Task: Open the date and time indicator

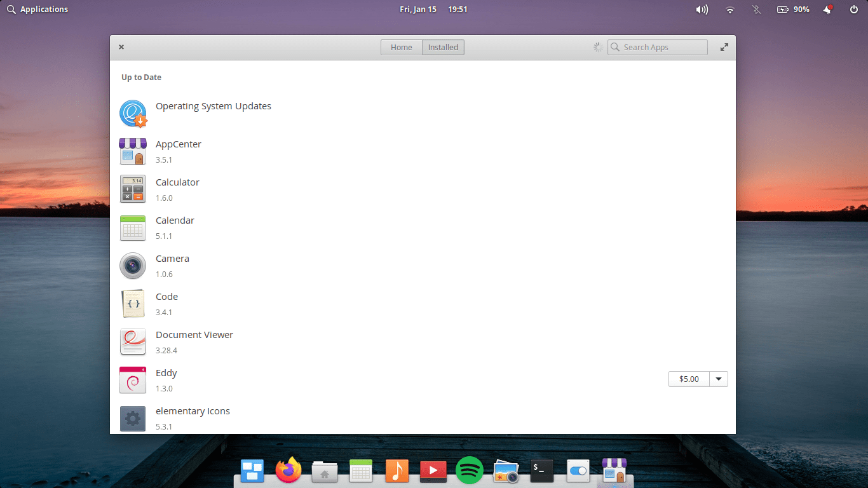Action: [x=433, y=10]
